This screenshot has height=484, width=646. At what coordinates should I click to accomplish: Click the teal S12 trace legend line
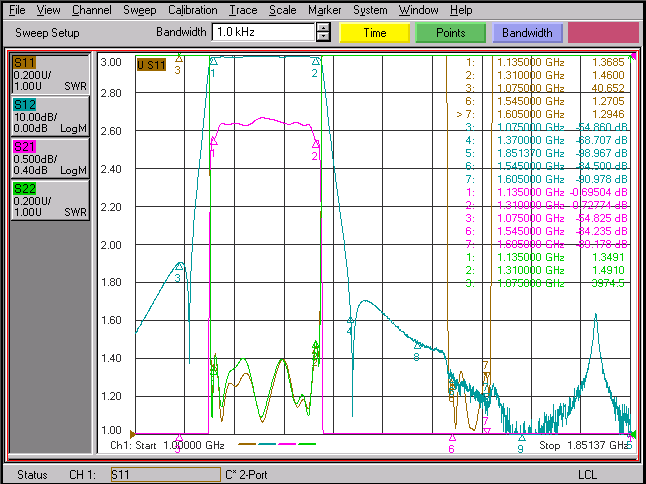[x=267, y=444]
